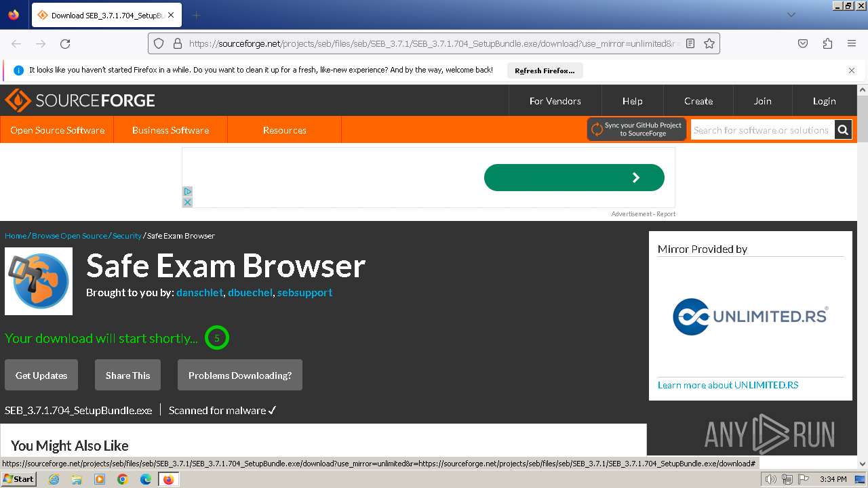Click the volume speaker tray icon
The height and width of the screenshot is (488, 868).
pyautogui.click(x=771, y=479)
